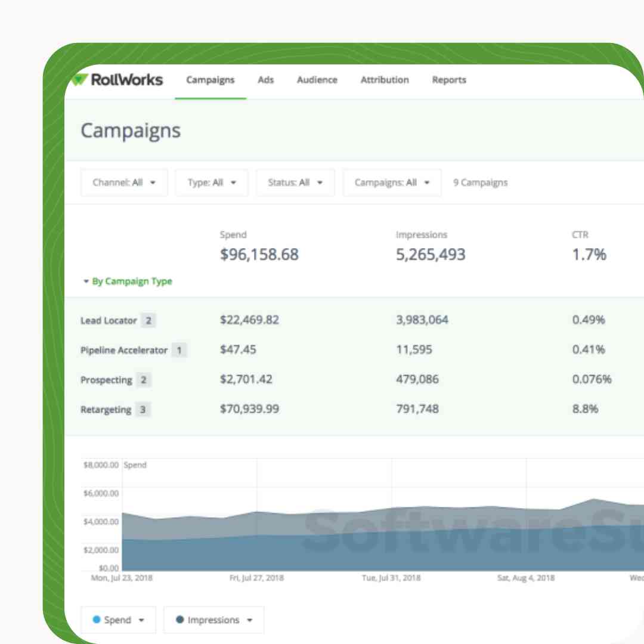Click the Pipeline Accelerator row label
644x644 pixels.
tap(124, 351)
